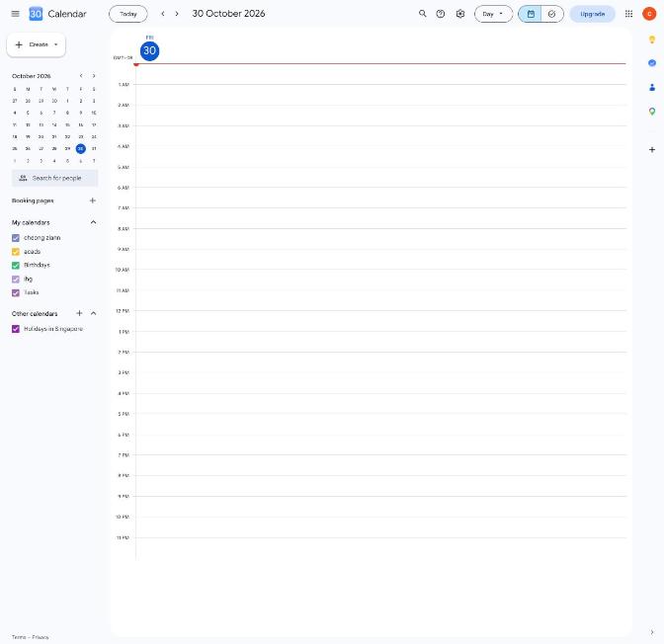664x644 pixels.
Task: Open the account avatar menu
Action: pyautogui.click(x=649, y=14)
